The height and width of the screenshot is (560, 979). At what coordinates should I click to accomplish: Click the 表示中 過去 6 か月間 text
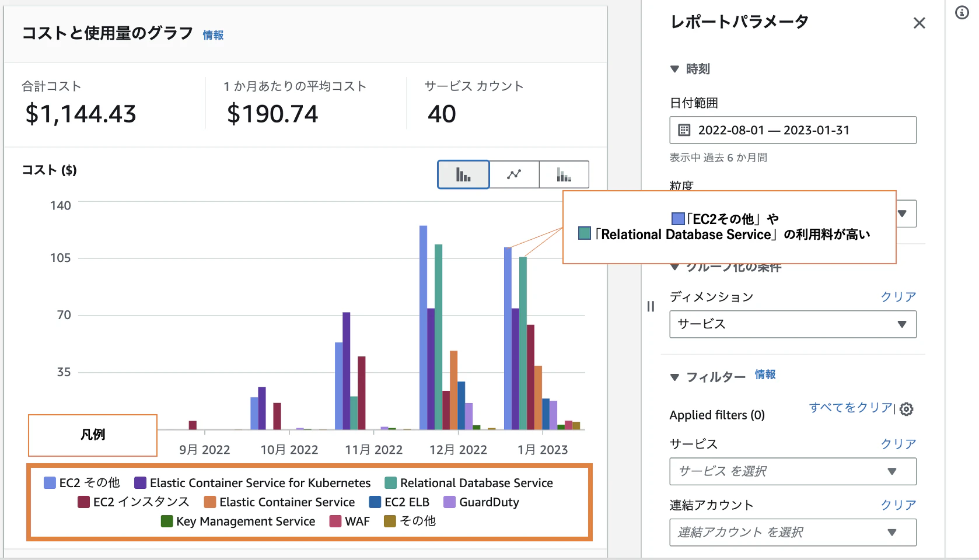tap(718, 157)
